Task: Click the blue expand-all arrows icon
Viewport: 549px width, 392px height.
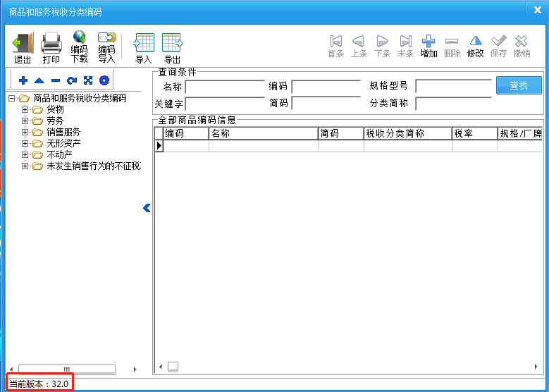Action: [x=88, y=80]
